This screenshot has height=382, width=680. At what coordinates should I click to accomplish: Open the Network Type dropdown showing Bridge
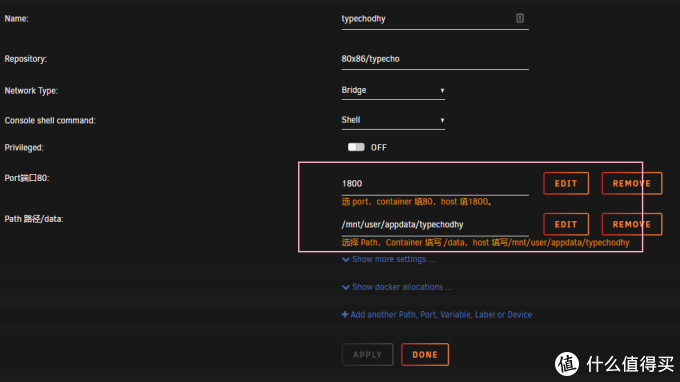(x=393, y=90)
